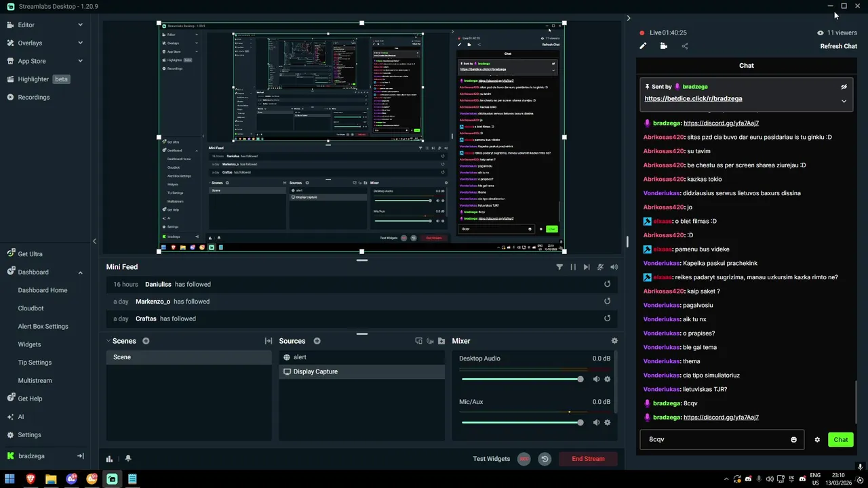End the stream
Screen dimensions: 868x488
point(588,459)
